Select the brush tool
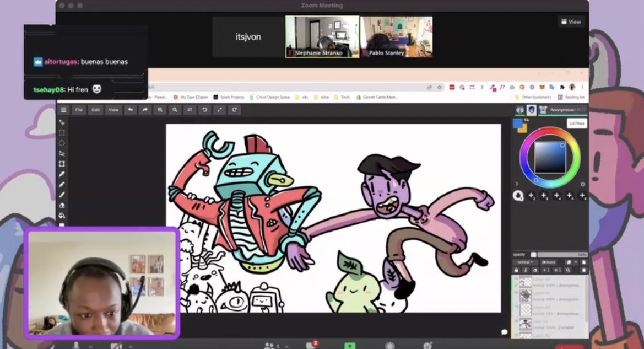This screenshot has height=349, width=644. [x=62, y=195]
